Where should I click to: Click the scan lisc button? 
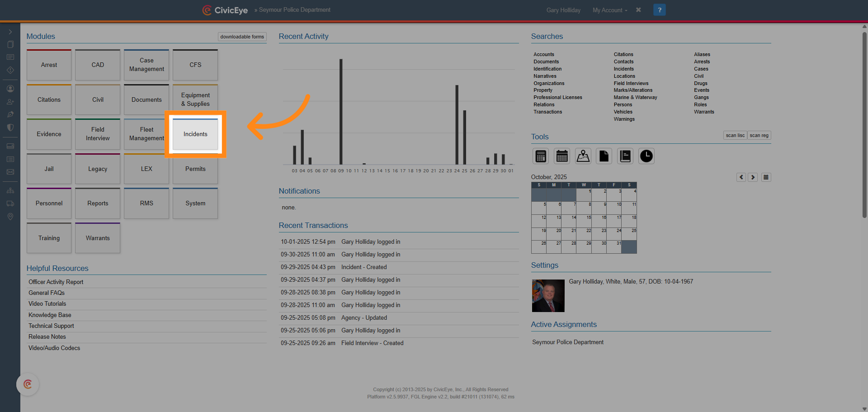(735, 135)
